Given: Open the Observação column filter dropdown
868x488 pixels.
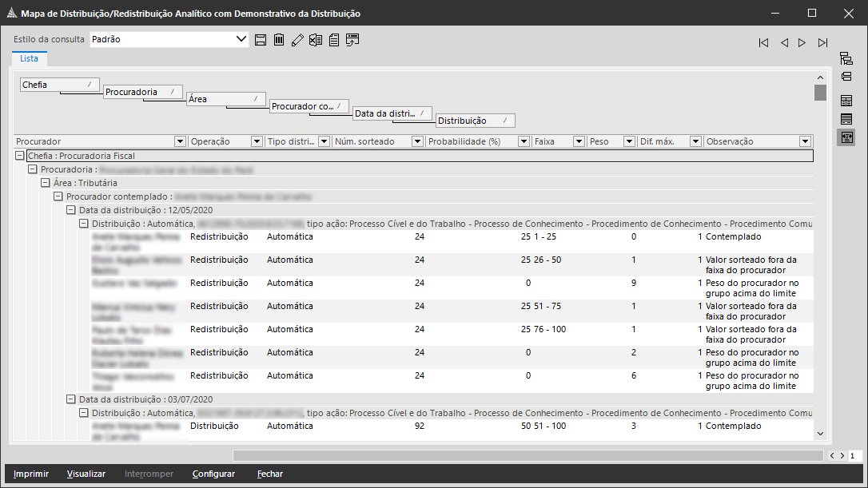Looking at the screenshot, I should click(x=805, y=141).
